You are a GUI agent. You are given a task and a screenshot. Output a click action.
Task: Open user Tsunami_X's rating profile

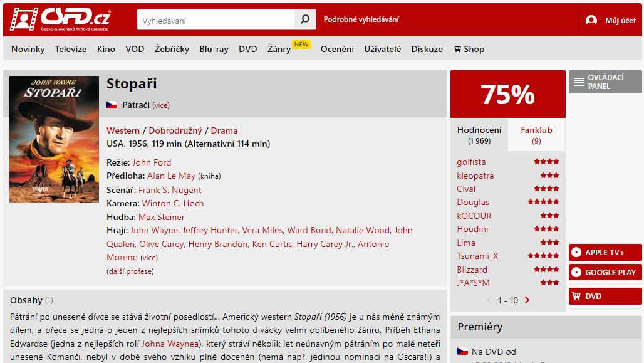click(x=477, y=256)
